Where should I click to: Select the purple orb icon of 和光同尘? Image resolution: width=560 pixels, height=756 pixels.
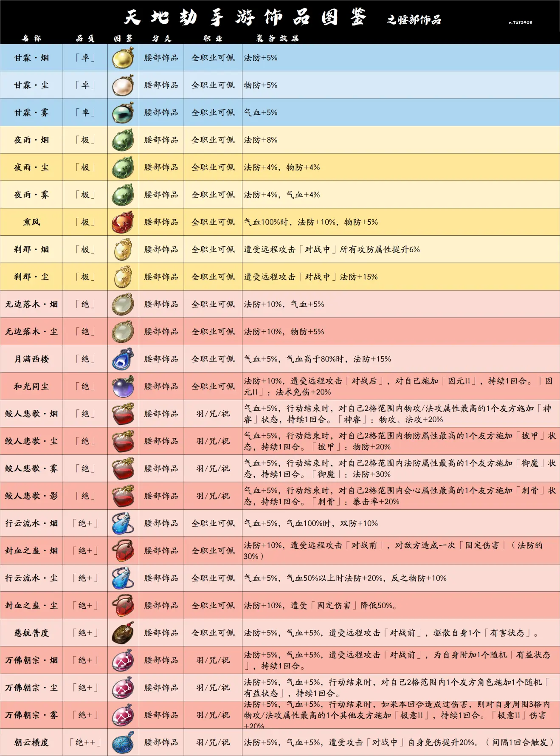[x=123, y=386]
